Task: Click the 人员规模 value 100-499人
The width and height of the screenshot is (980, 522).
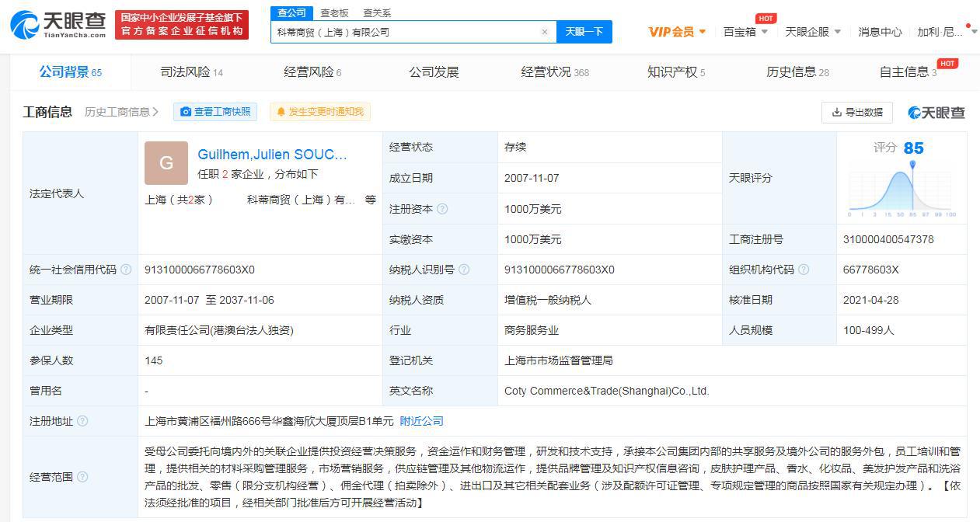Action: click(x=869, y=330)
